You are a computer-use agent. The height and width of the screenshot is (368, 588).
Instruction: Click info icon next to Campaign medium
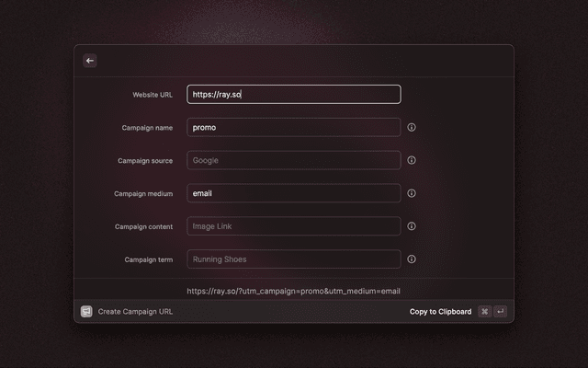click(412, 193)
